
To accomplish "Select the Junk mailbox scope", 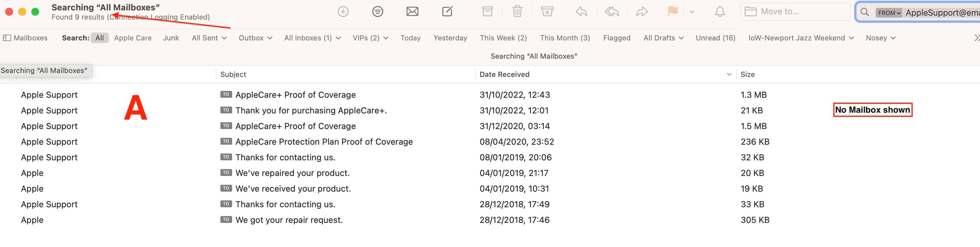I will click(x=171, y=38).
